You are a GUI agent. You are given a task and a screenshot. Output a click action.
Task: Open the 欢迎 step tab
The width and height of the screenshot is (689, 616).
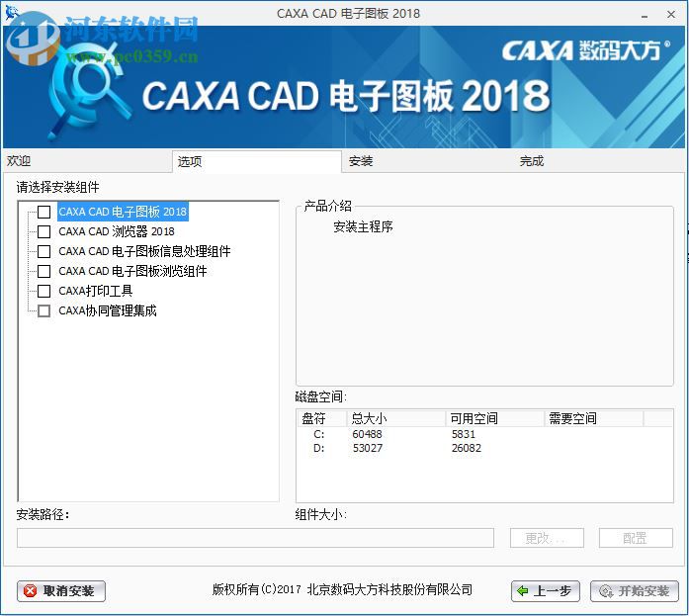point(87,161)
